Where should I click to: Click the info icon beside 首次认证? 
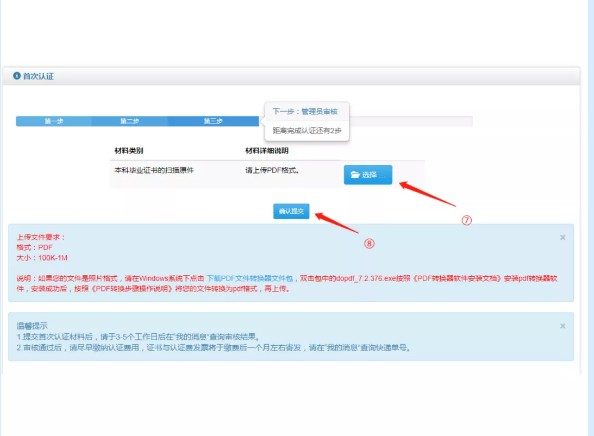17,76
